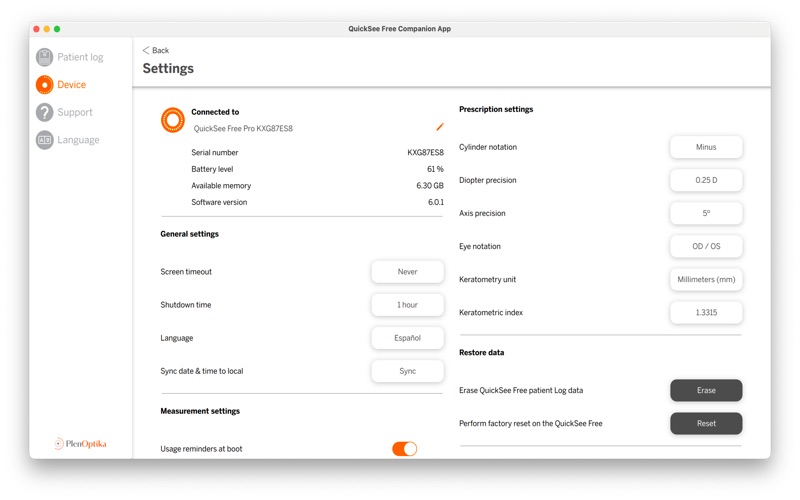The width and height of the screenshot is (800, 500).
Task: Click the Prescription settings heading
Action: [x=496, y=109]
